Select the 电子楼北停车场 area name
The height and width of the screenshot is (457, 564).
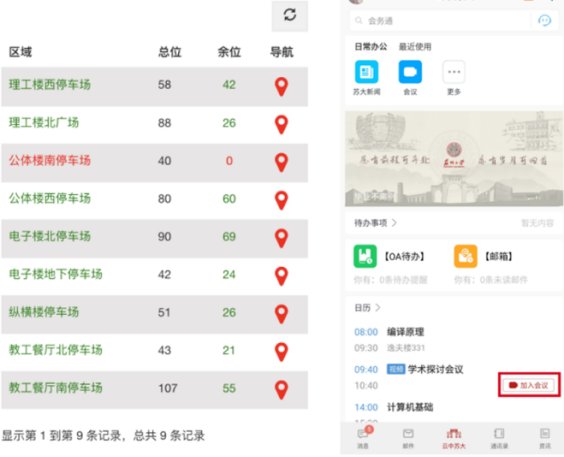coord(50,236)
